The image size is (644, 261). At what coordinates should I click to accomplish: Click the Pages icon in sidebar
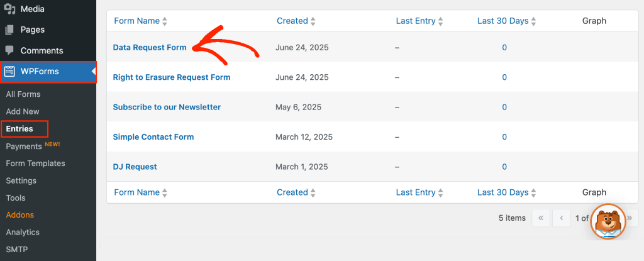tap(9, 30)
